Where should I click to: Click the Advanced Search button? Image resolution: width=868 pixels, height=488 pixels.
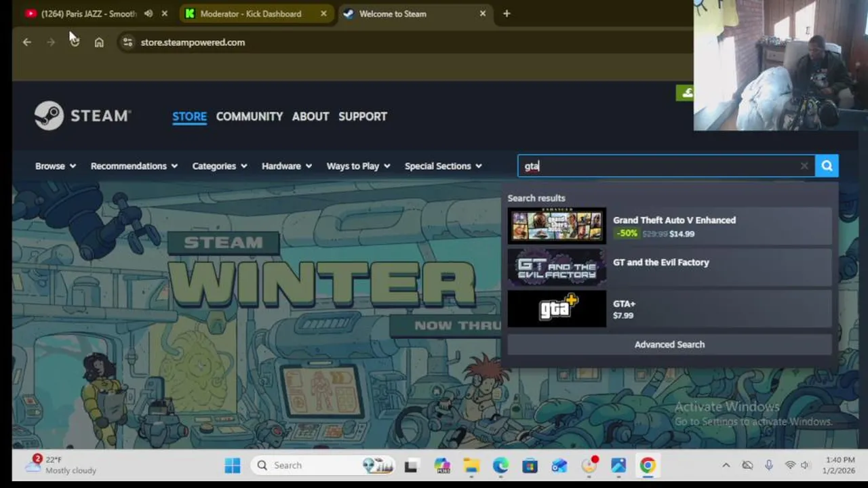pyautogui.click(x=670, y=344)
